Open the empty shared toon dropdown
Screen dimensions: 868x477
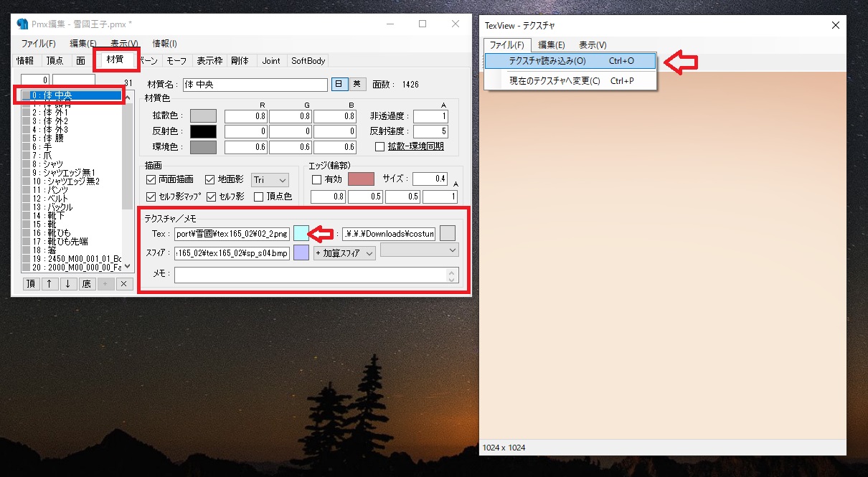point(420,250)
